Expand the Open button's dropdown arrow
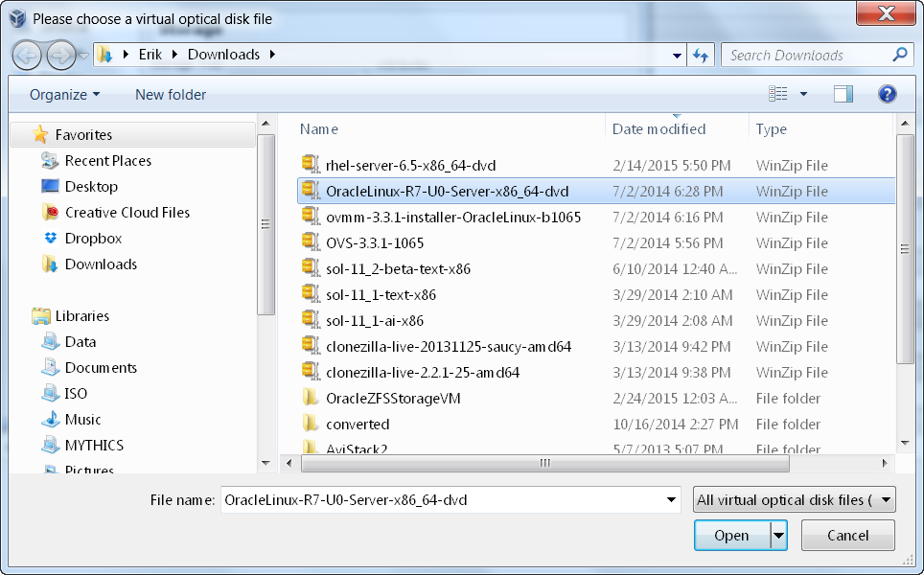This screenshot has width=924, height=575. tap(779, 536)
